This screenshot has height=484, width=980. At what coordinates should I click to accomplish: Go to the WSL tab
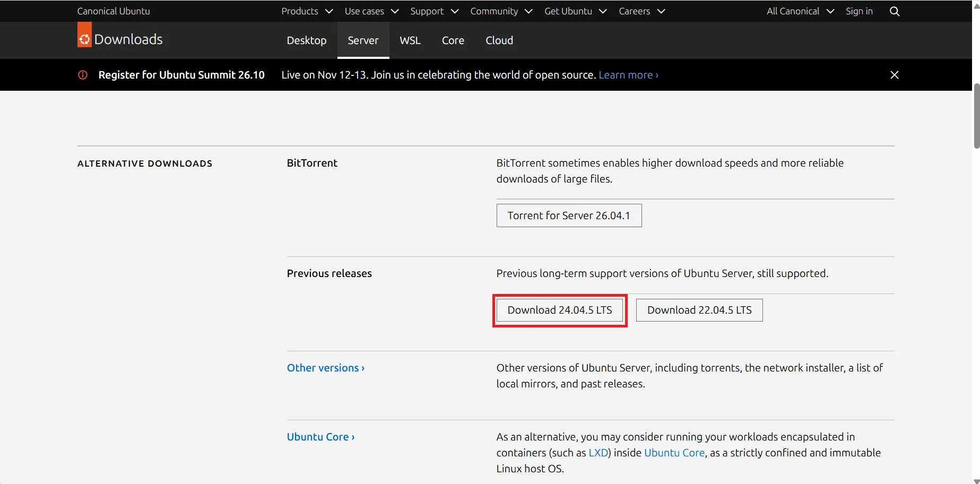[410, 40]
